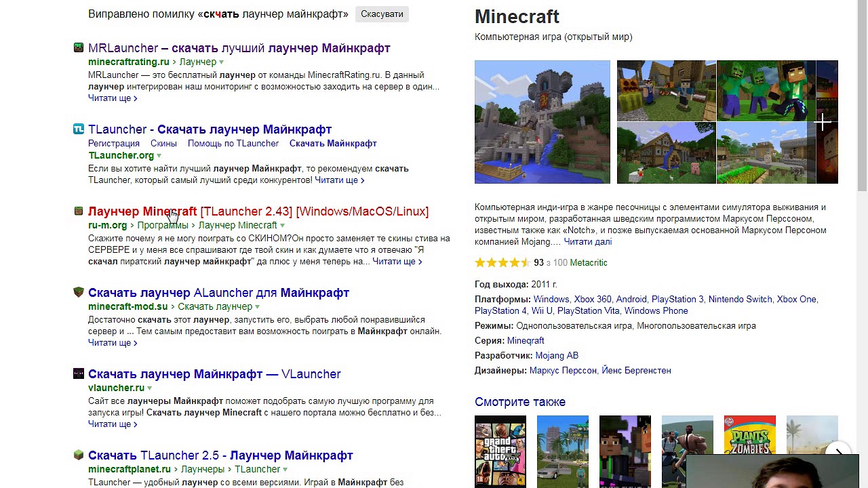Screen dimensions: 868x488
Task: Open Скачать TLauncher 2.5 result
Action: 220,455
